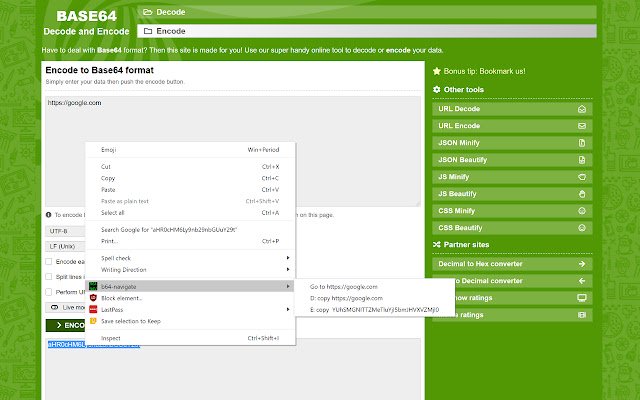Toggle the Perform URL-safe encoding checkbox
640x400 pixels.
click(x=49, y=292)
